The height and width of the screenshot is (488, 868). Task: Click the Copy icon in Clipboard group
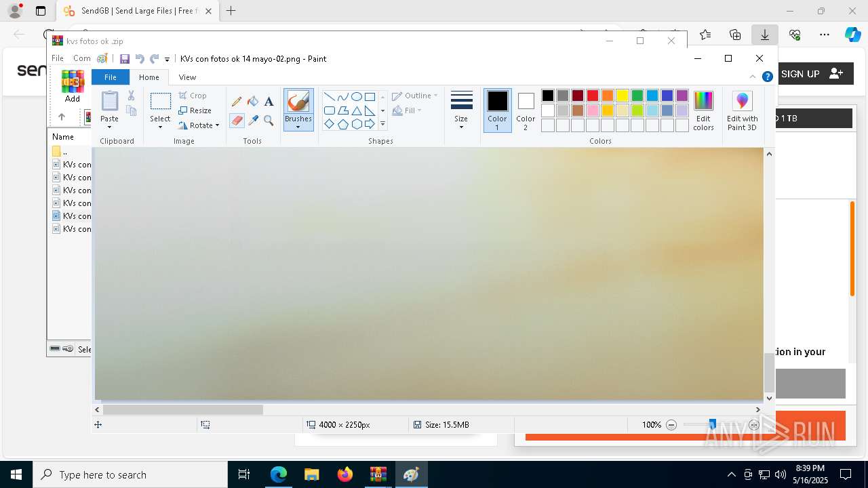(131, 110)
